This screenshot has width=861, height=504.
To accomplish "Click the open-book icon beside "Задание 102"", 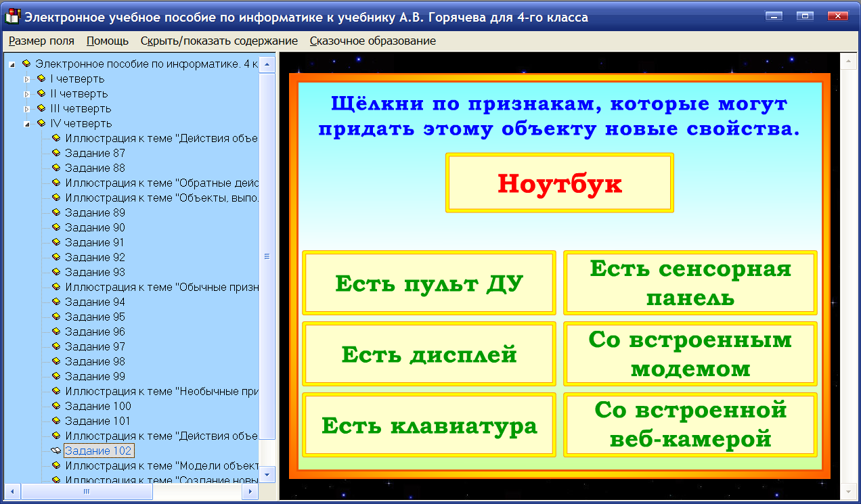I will point(58,450).
